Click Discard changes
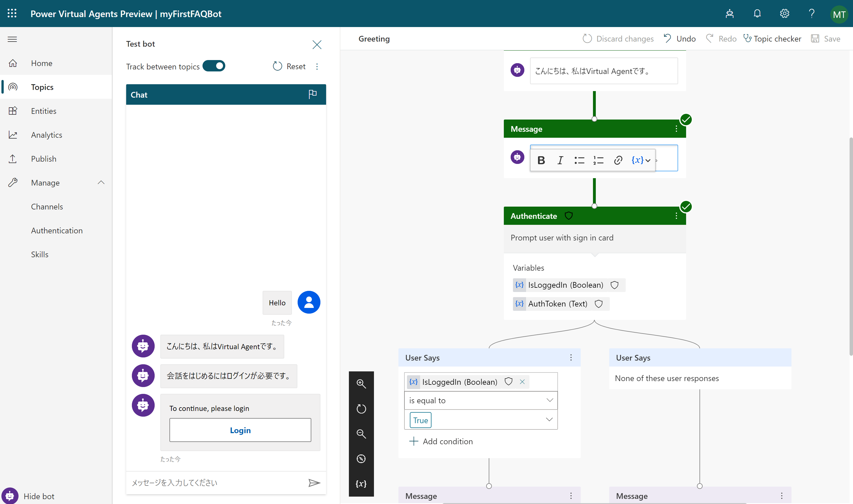The width and height of the screenshot is (853, 504). tap(618, 39)
